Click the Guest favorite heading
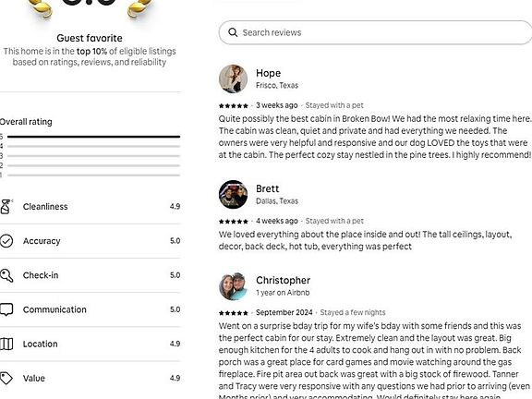The height and width of the screenshot is (399, 532). coord(90,38)
